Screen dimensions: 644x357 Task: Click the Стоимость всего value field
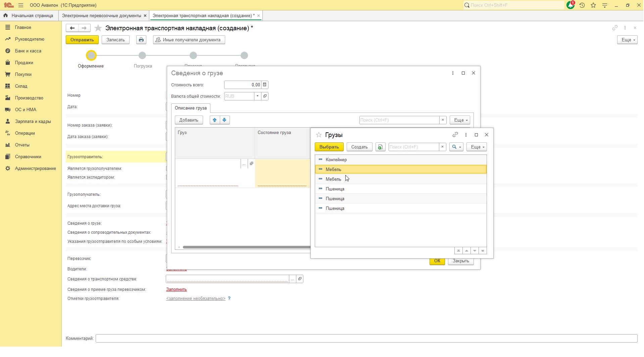[243, 85]
